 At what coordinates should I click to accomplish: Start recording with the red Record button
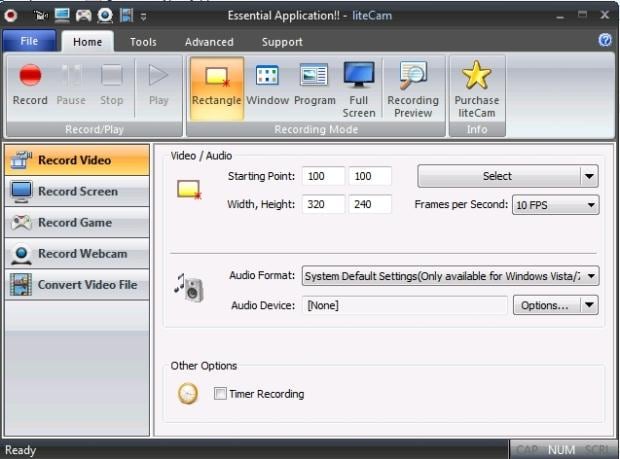pyautogui.click(x=30, y=85)
